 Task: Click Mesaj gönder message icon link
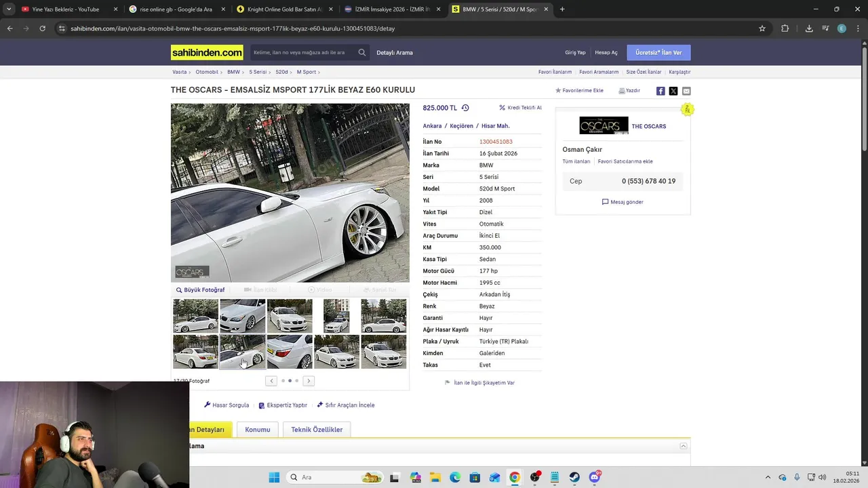[x=623, y=202]
